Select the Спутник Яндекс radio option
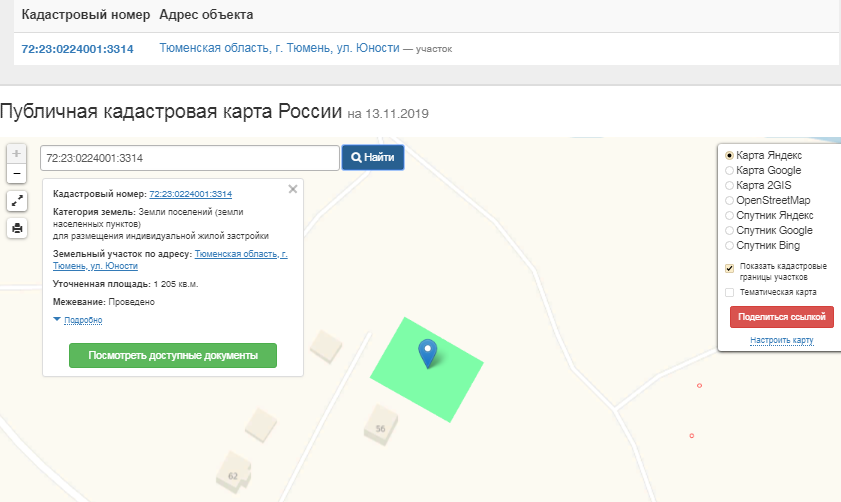 point(729,216)
